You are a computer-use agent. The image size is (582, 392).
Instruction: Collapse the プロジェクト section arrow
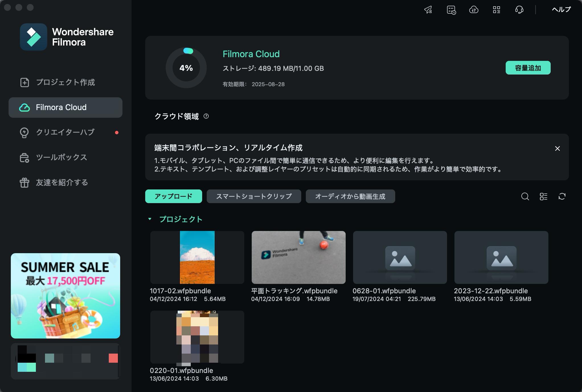[x=150, y=219]
